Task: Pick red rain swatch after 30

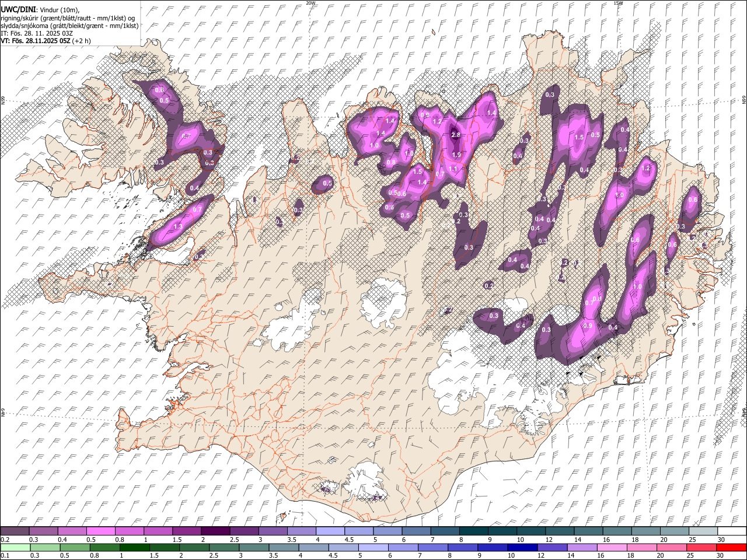Action: (731, 547)
